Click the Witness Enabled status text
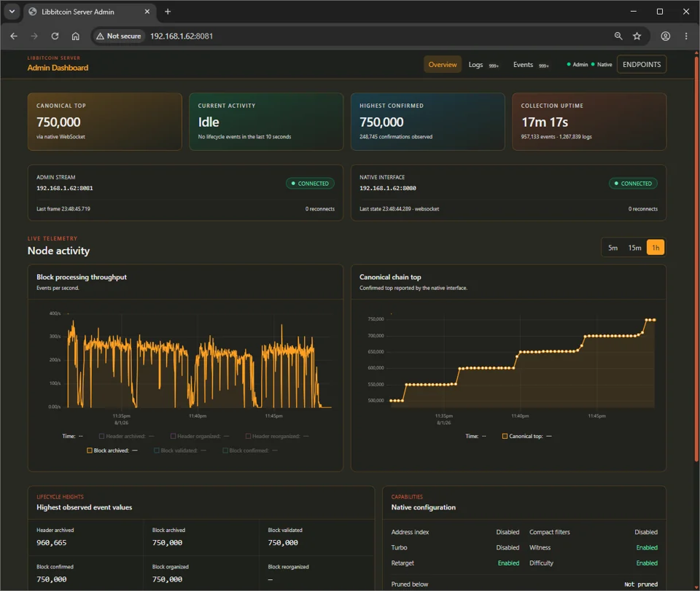This screenshot has height=591, width=700. [647, 548]
